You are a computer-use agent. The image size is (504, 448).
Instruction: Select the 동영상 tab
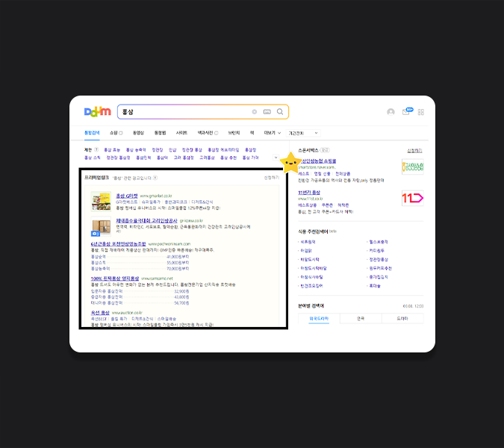coord(139,133)
